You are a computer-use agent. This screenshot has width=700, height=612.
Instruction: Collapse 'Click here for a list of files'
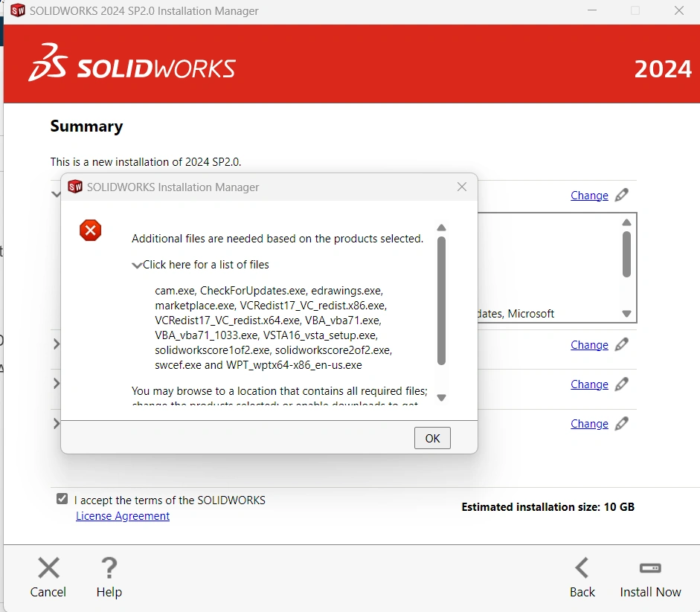(x=137, y=265)
